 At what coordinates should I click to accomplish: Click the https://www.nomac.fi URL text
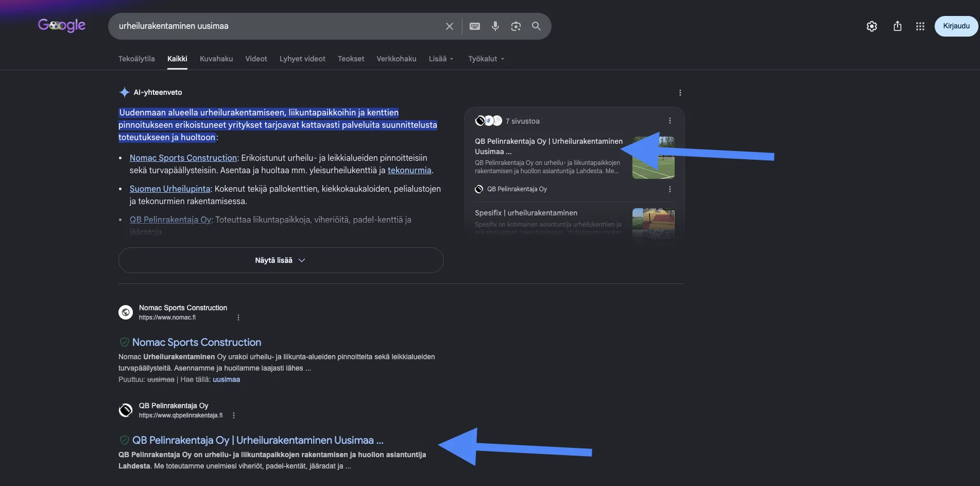167,317
